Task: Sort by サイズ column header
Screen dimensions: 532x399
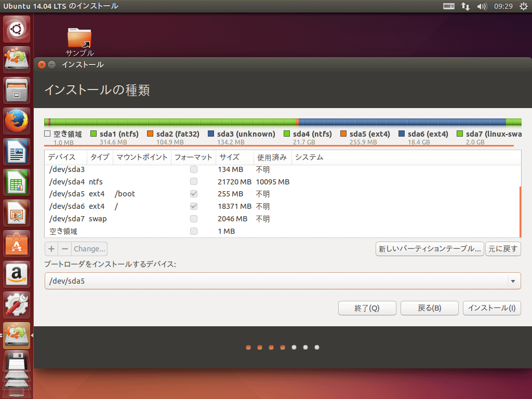Action: (x=235, y=157)
